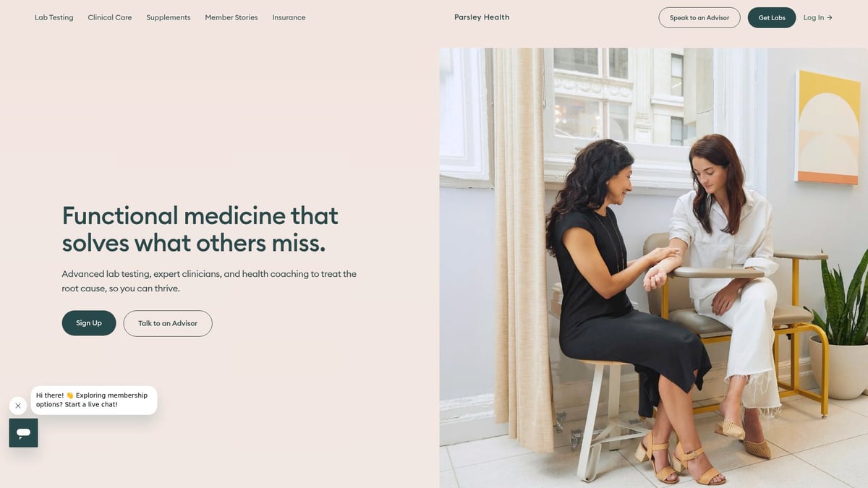Click the Parsley Health logo
This screenshot has width=868, height=488.
click(x=482, y=17)
